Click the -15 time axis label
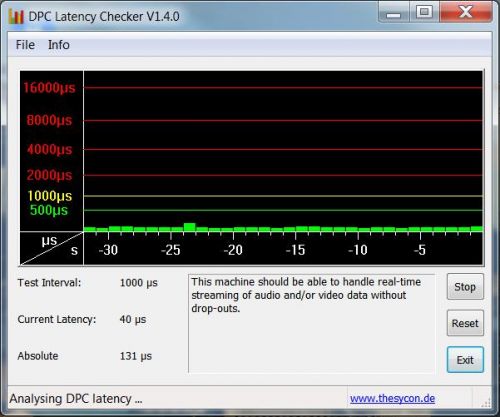Viewport: 500px width, 417px height. click(295, 250)
